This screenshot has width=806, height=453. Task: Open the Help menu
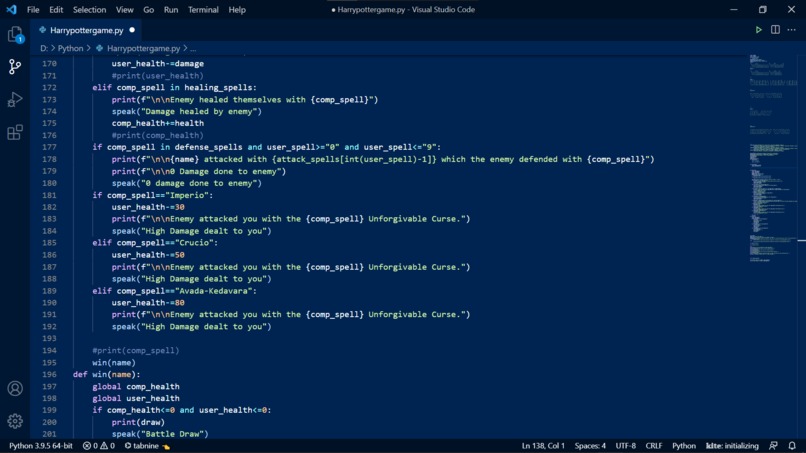coord(237,10)
